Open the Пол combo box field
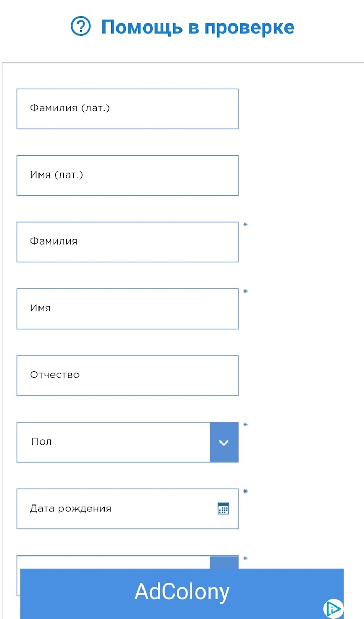 [127, 442]
